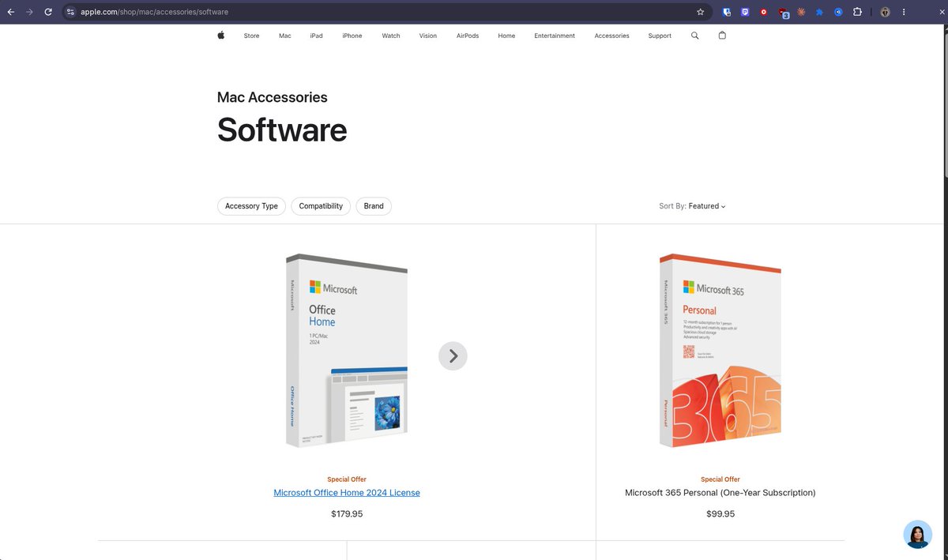The height and width of the screenshot is (560, 948).
Task: Click the Microsoft 365 Personal box image
Action: (720, 351)
